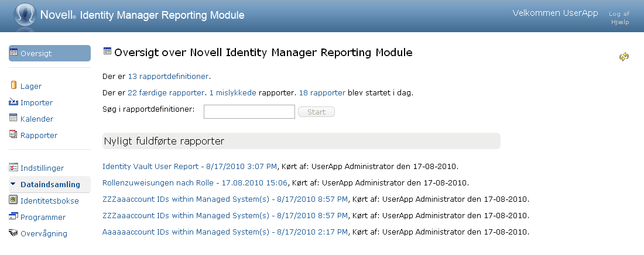
Task: Open the Kalender menu item
Action: (37, 119)
